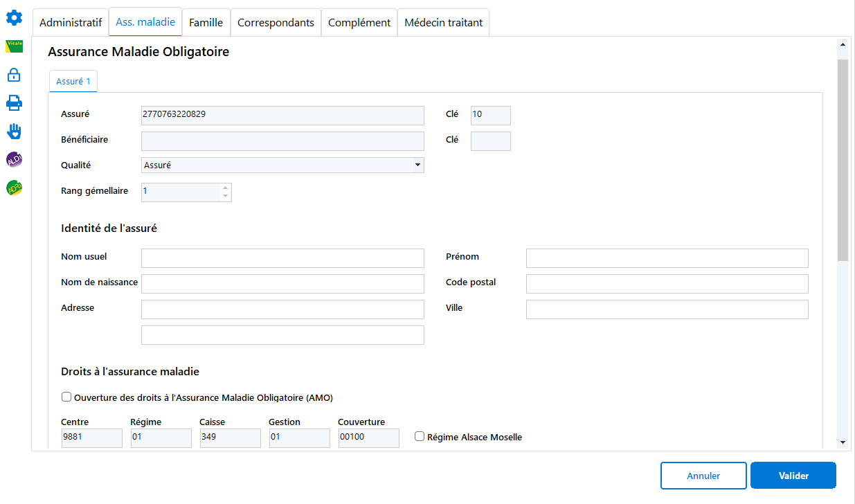Click the hand with heart icon
The height and width of the screenshot is (504, 855).
tap(14, 132)
